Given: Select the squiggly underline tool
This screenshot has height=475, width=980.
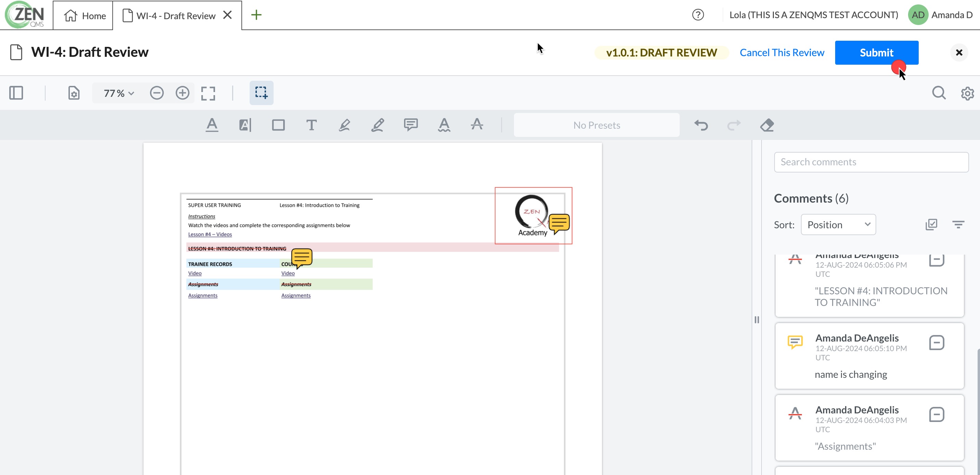Looking at the screenshot, I should [444, 125].
